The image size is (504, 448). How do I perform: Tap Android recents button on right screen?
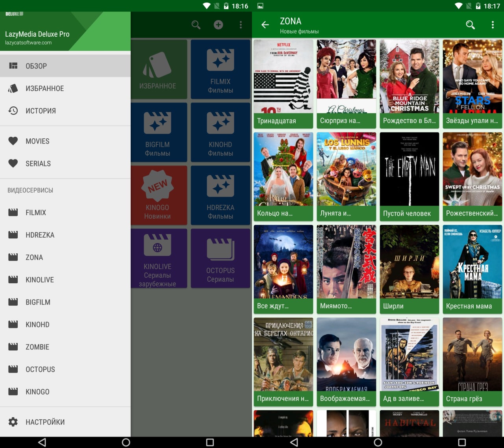(462, 442)
